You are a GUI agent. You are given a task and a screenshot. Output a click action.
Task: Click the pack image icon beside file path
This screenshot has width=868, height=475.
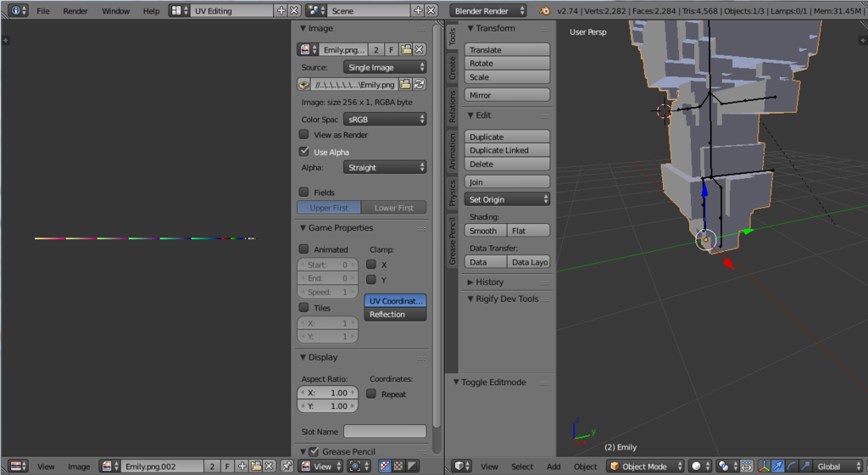tap(303, 85)
